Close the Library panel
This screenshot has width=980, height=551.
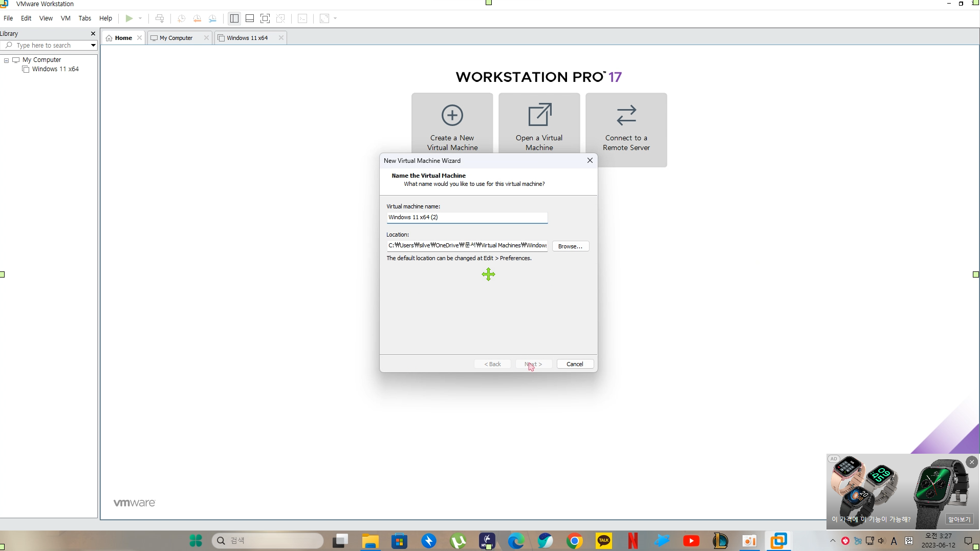[x=93, y=34]
